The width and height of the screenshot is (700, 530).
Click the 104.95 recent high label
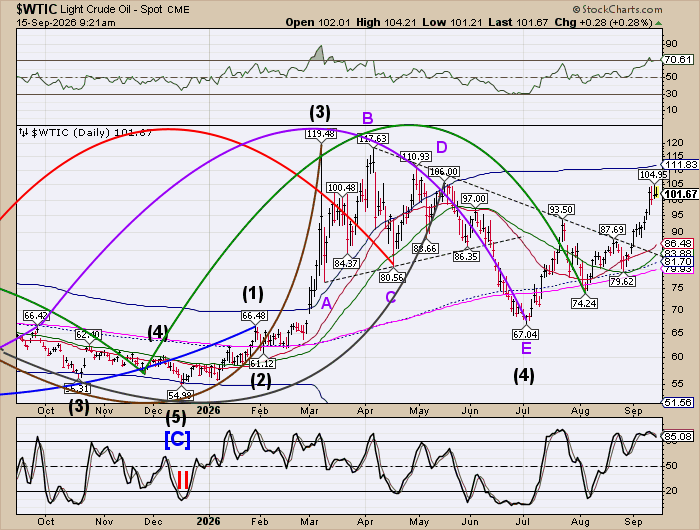coord(653,175)
